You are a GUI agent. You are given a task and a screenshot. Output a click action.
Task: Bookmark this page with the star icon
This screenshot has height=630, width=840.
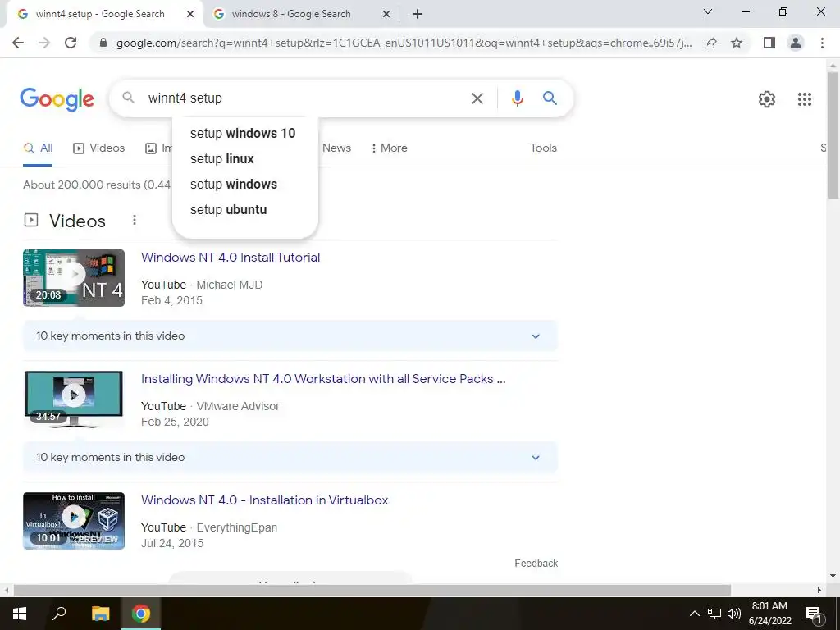point(737,43)
